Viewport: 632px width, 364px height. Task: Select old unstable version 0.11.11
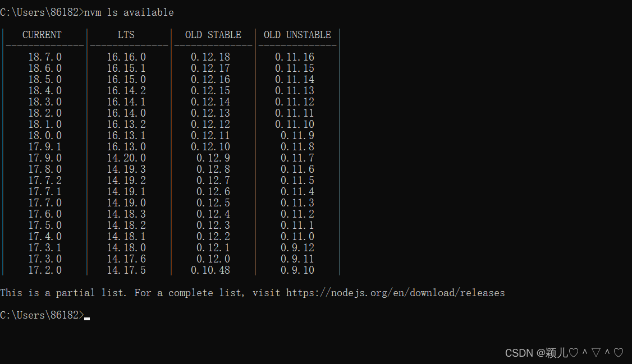pos(295,113)
